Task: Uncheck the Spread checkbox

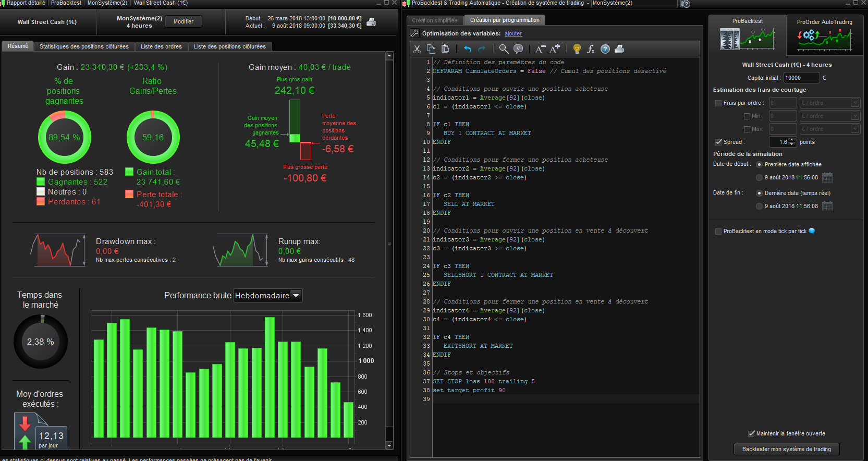Action: (718, 142)
